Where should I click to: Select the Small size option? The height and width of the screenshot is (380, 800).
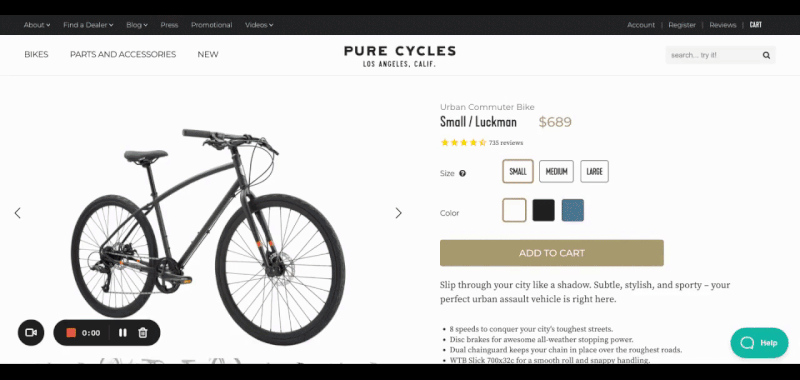tap(518, 171)
